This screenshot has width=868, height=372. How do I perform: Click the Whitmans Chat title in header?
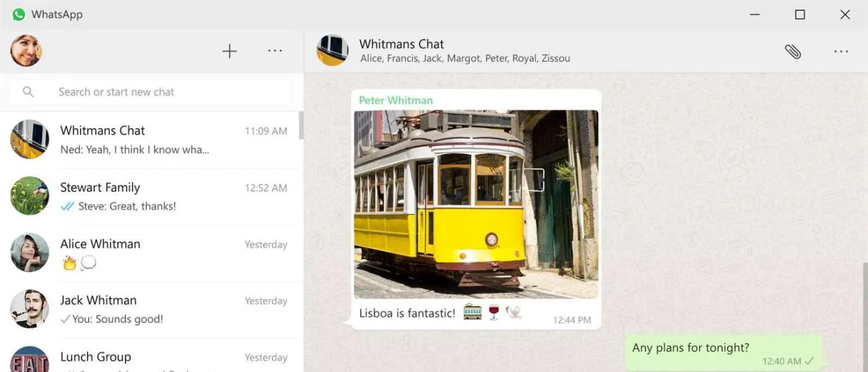pyautogui.click(x=401, y=44)
